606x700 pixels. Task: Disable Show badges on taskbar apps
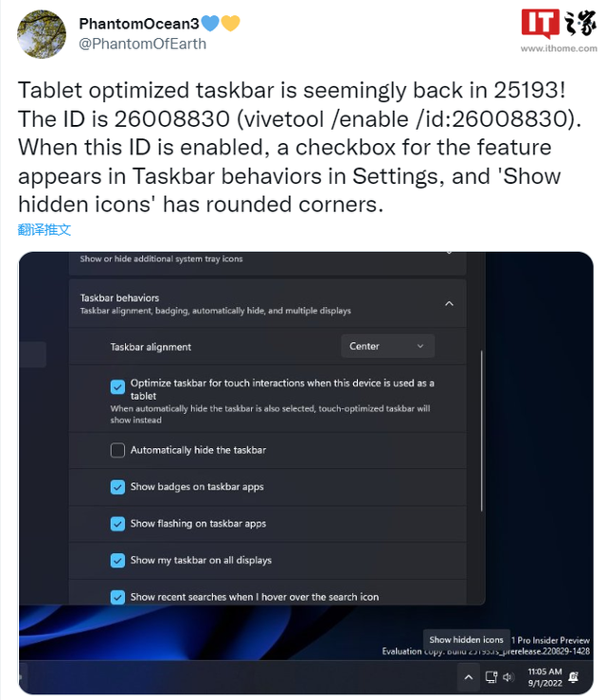(x=117, y=487)
